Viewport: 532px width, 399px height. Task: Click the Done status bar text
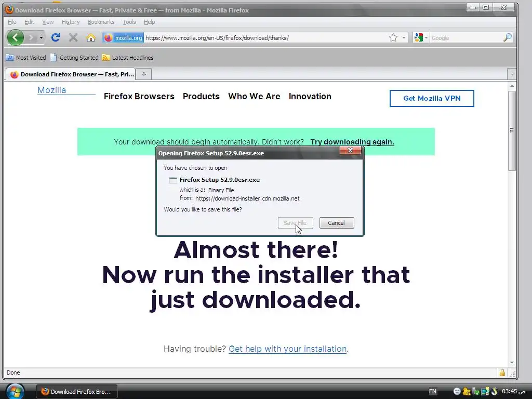(13, 373)
